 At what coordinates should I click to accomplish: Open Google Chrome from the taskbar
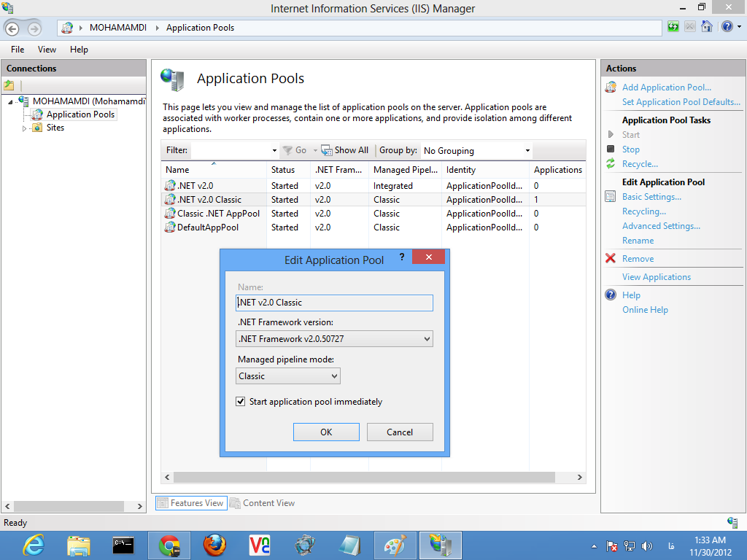point(169,545)
